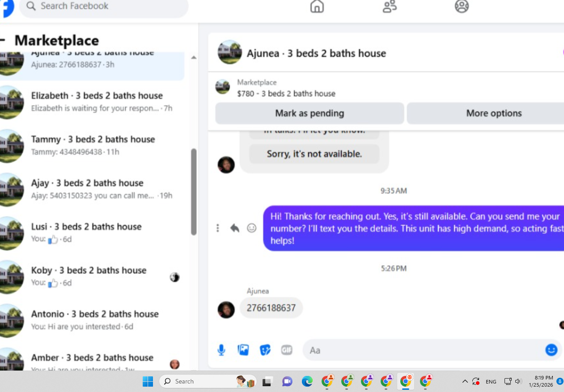Viewport: 564px width, 392px height.
Task: Open the $780 listing thumbnail
Action: [x=223, y=87]
